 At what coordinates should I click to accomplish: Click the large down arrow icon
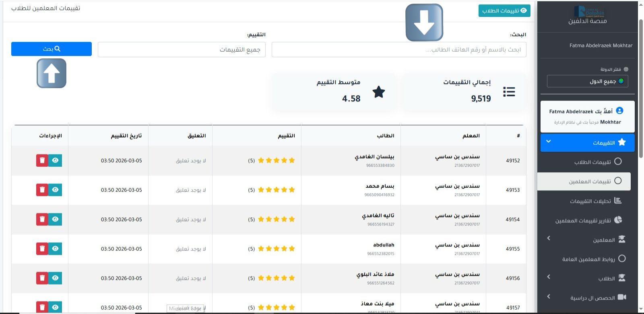[x=424, y=23]
